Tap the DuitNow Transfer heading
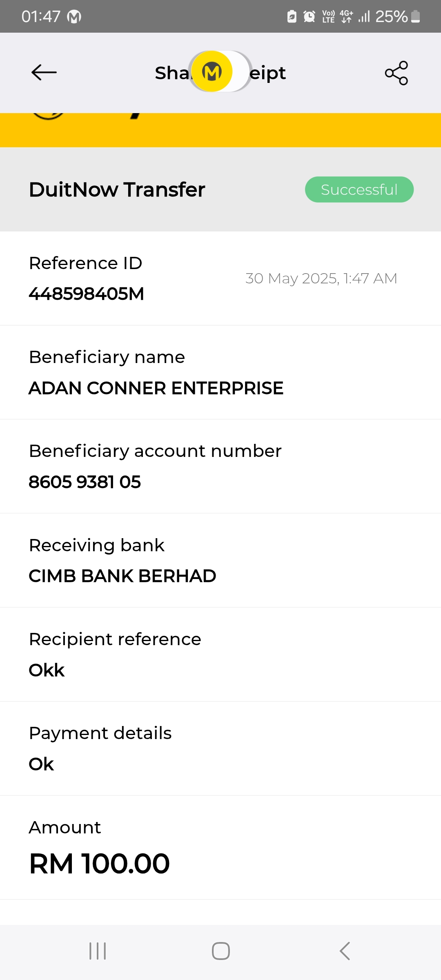 117,189
